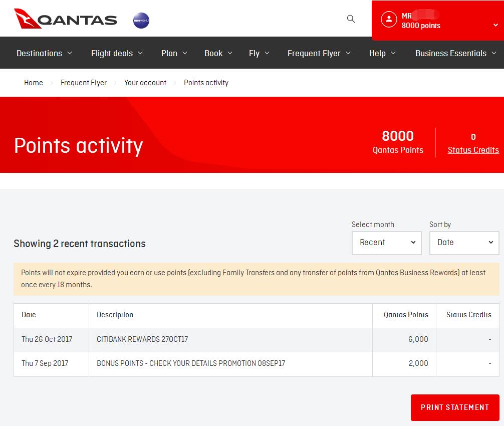The height and width of the screenshot is (426, 504).
Task: Click the Showing 2 recent transactions heading
Action: coord(80,244)
